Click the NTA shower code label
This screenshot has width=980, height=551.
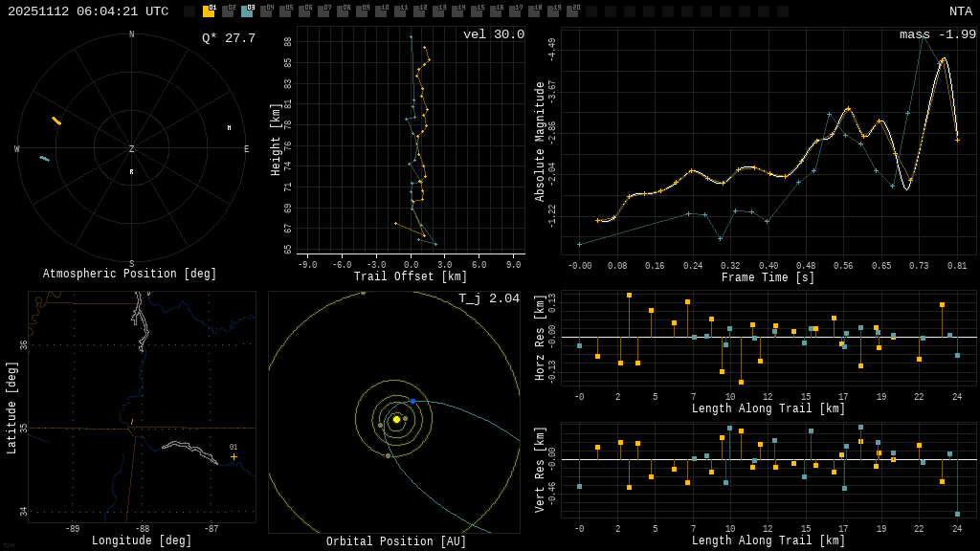[x=960, y=11]
